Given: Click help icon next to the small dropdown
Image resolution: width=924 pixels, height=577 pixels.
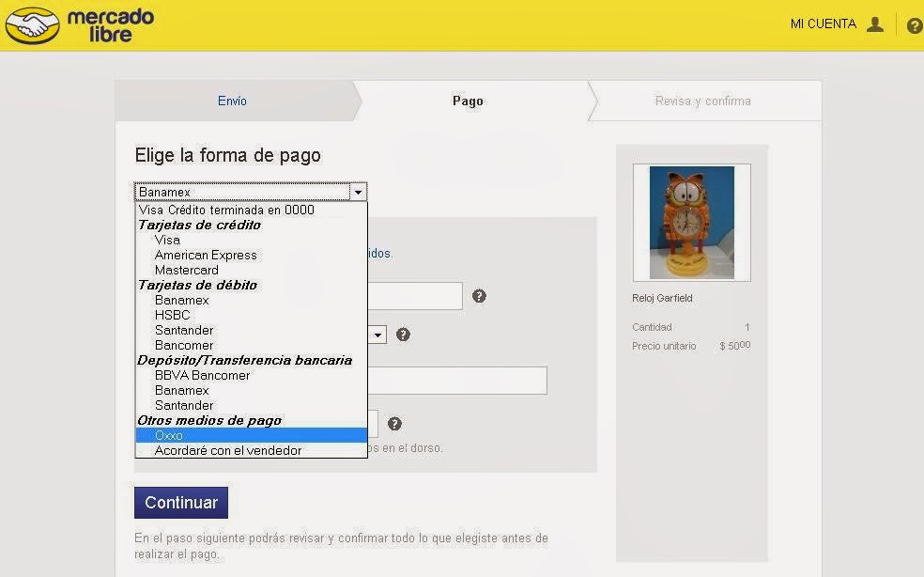Looking at the screenshot, I should point(403,335).
